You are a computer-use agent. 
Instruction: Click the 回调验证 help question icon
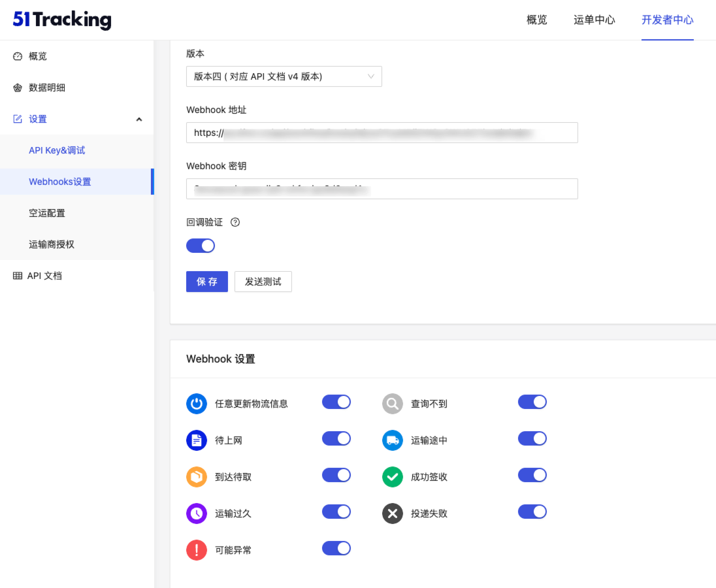[235, 222]
